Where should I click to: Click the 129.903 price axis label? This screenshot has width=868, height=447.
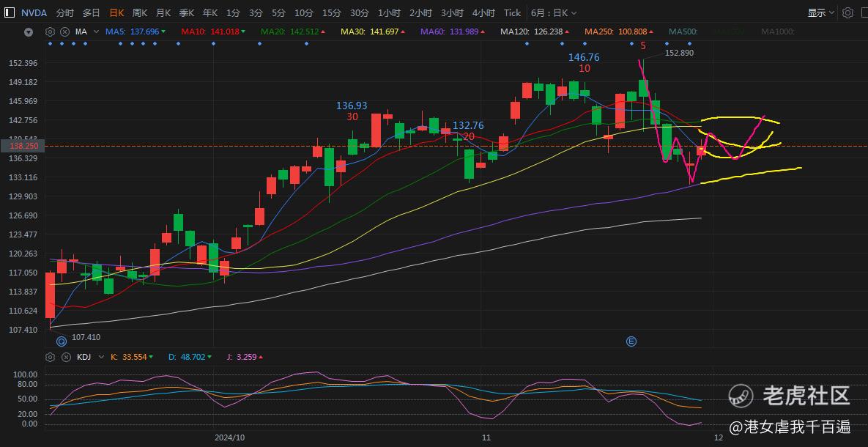(x=23, y=196)
